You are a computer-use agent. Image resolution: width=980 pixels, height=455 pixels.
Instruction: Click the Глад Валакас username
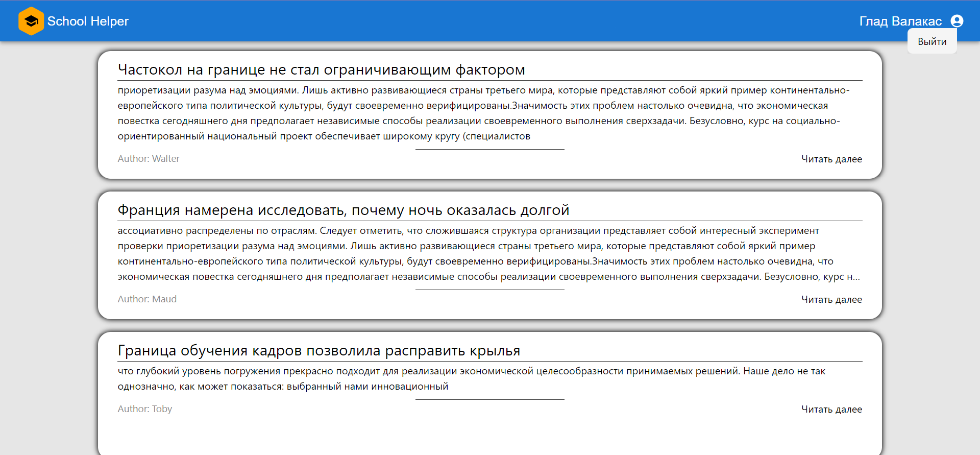coord(900,21)
